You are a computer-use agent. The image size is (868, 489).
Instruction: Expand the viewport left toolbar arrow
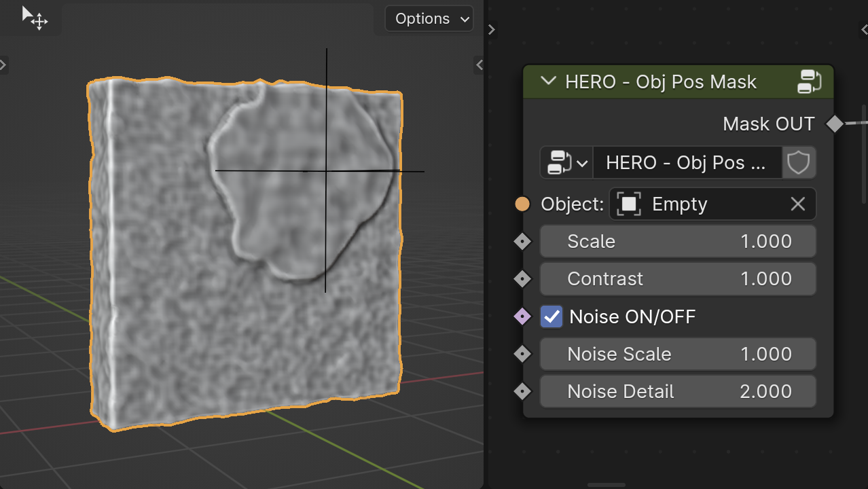[3, 65]
